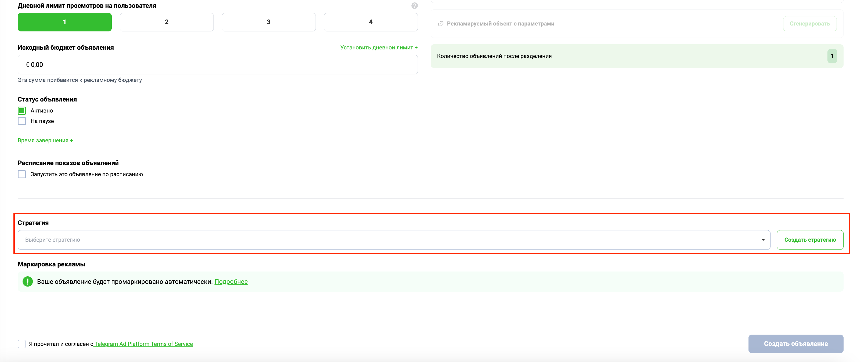Enable Запустить это объявление по расписанию
The image size is (868, 362).
tap(22, 174)
